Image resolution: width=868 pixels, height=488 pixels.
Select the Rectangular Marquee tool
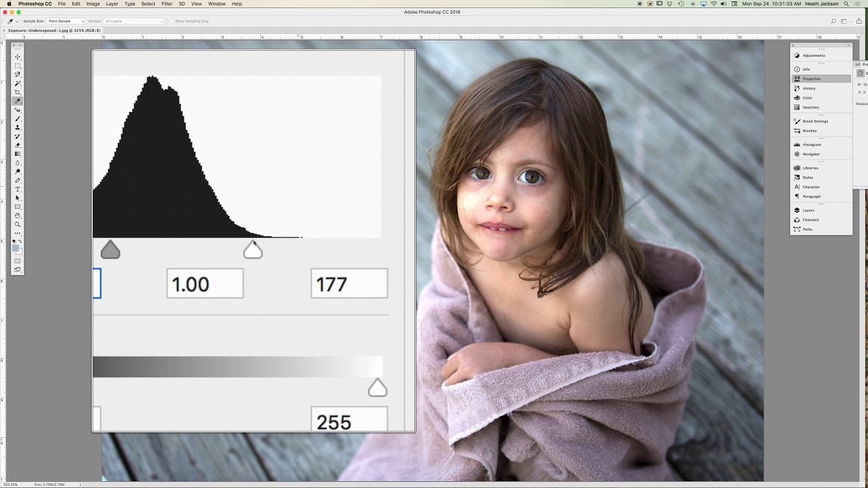pos(18,65)
